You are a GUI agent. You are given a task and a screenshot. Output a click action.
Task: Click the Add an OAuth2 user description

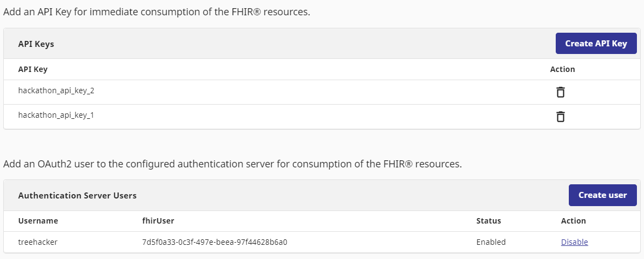point(233,164)
